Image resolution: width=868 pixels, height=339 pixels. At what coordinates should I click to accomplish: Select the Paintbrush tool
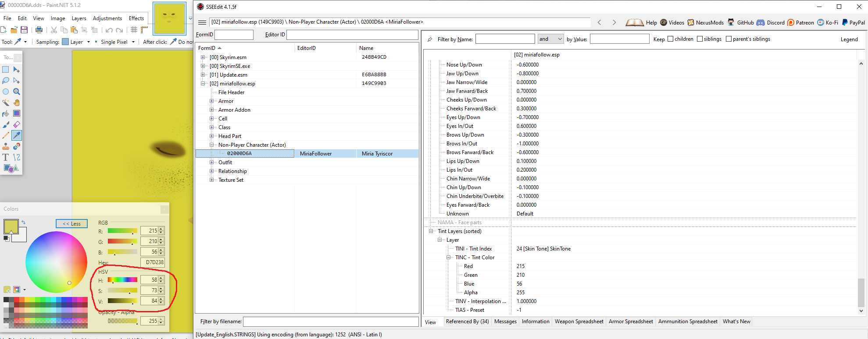(6, 124)
